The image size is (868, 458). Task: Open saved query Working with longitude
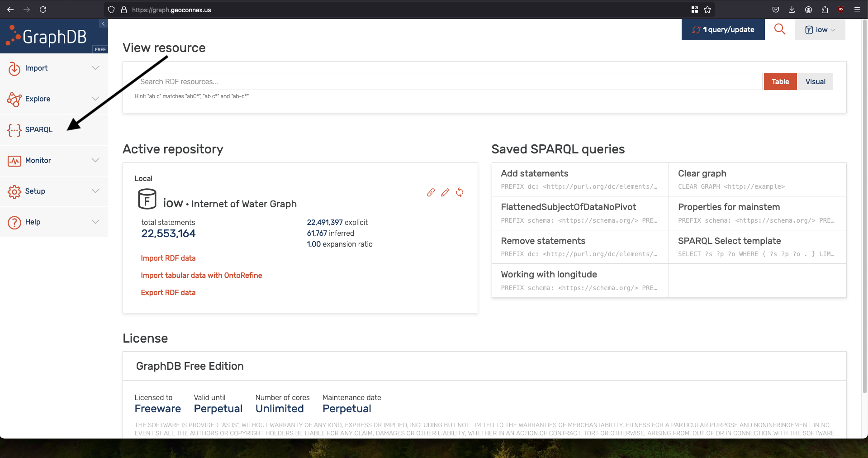pos(580,281)
